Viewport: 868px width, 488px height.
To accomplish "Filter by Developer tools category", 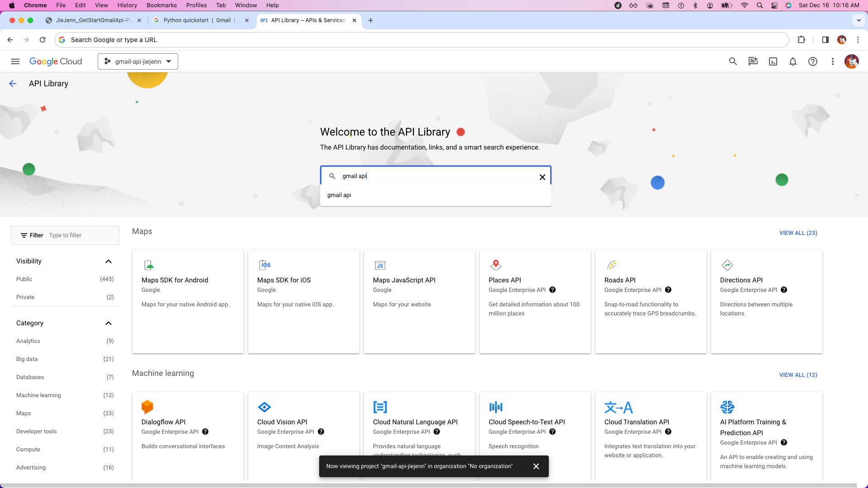I will [65, 432].
